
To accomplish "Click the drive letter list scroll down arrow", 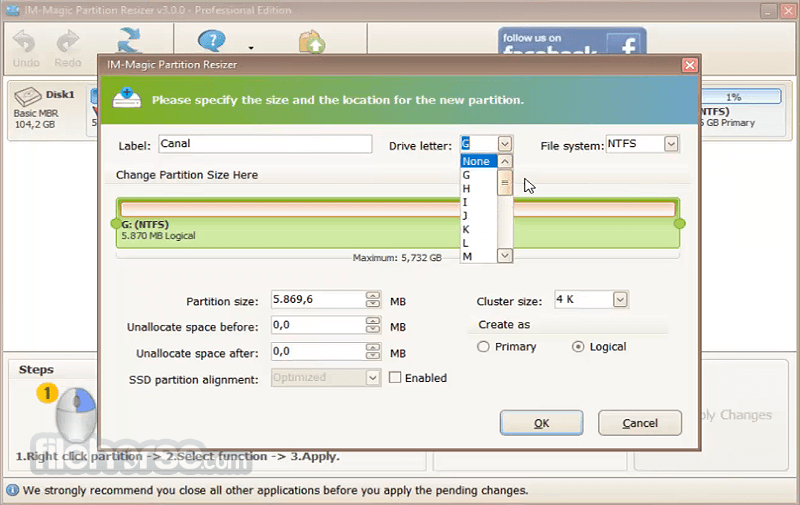I will [505, 255].
